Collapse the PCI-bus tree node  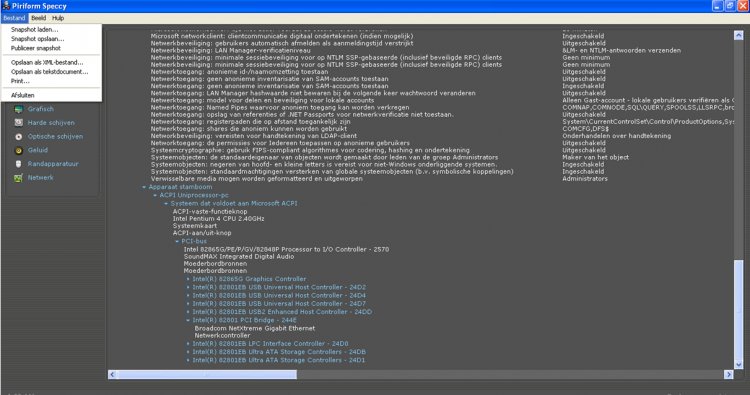[x=177, y=241]
